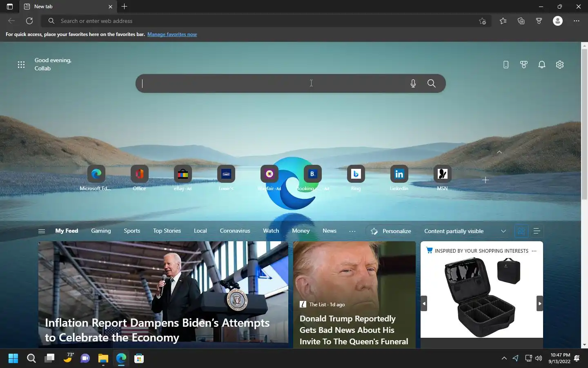588x368 pixels.
Task: Click the browser back arrow
Action: click(11, 21)
